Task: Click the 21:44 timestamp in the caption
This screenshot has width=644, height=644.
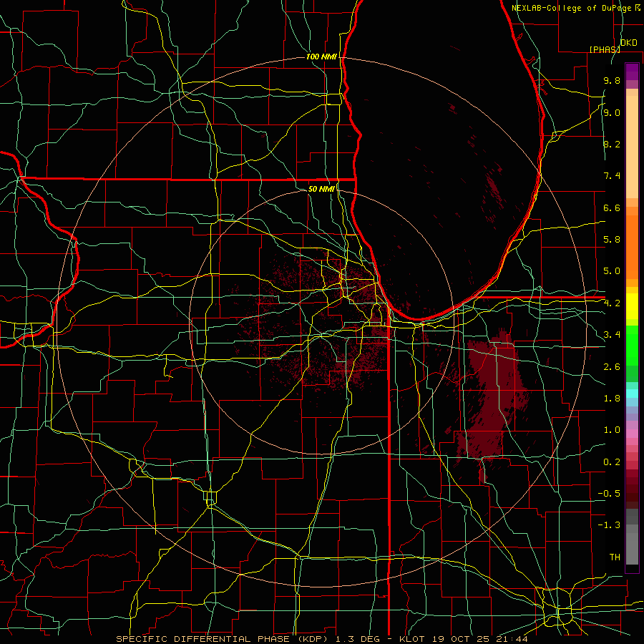Action: [x=512, y=639]
